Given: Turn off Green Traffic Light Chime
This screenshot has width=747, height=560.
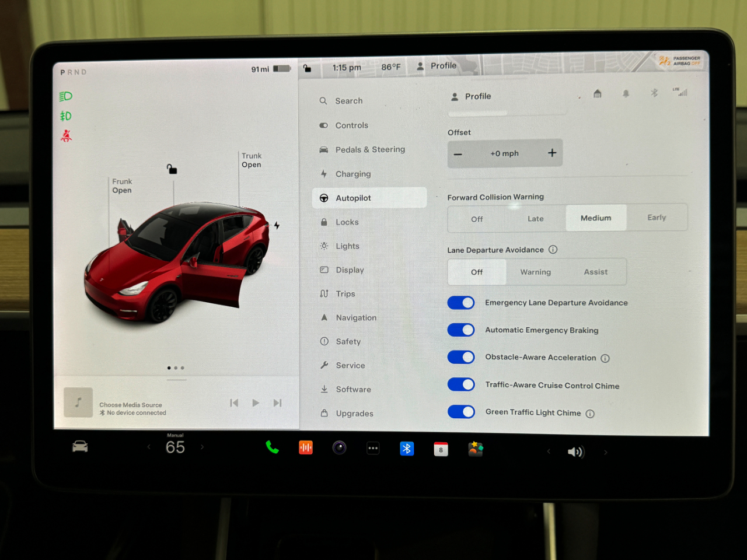Looking at the screenshot, I should pos(461,412).
